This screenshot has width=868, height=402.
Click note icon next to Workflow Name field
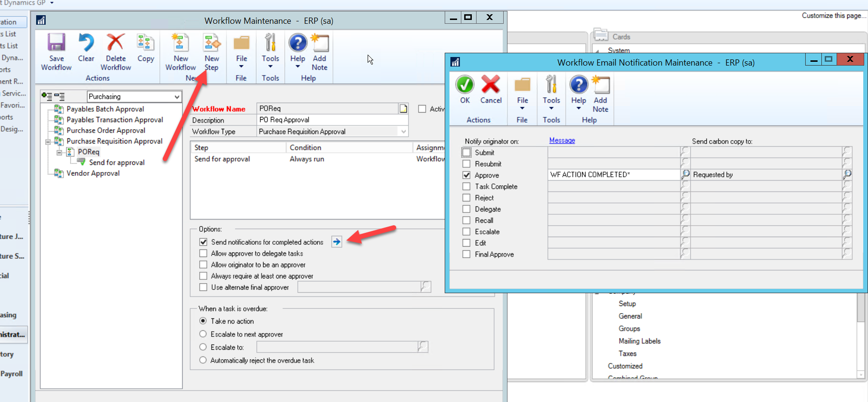pos(403,108)
